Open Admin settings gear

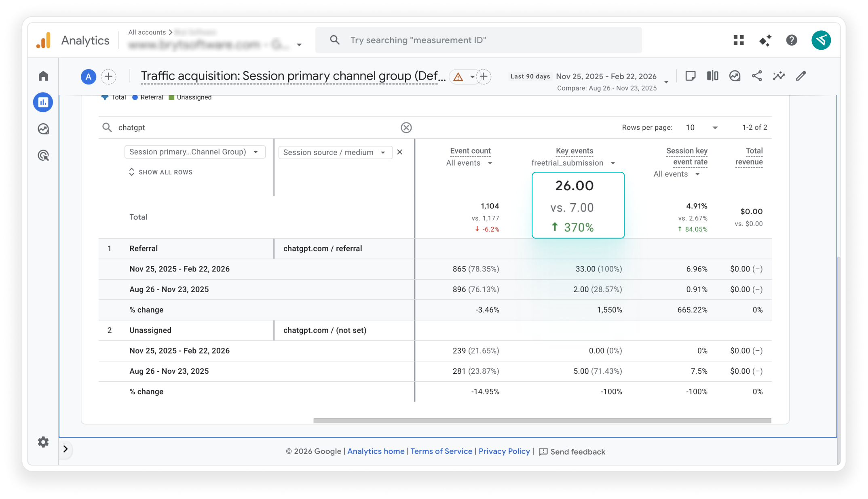point(43,442)
